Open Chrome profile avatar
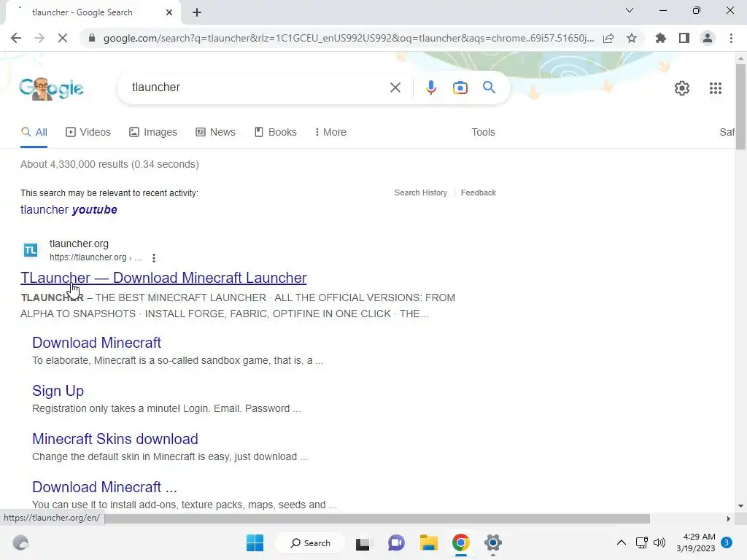This screenshot has width=747, height=560. coord(708,38)
